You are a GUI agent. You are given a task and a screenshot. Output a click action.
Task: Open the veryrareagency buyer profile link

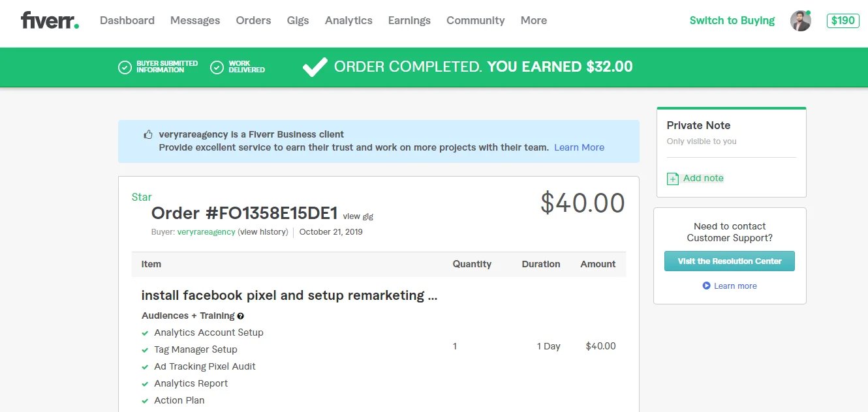pyautogui.click(x=206, y=232)
